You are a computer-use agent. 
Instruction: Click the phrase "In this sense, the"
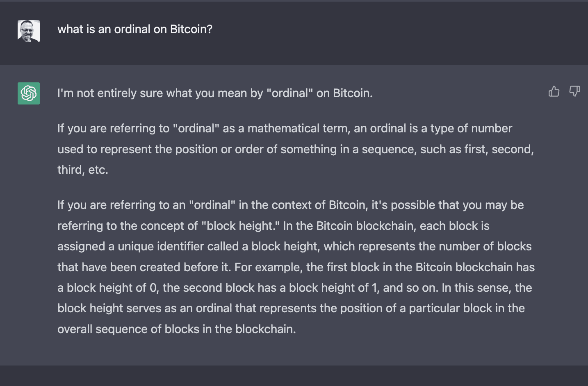tap(487, 288)
